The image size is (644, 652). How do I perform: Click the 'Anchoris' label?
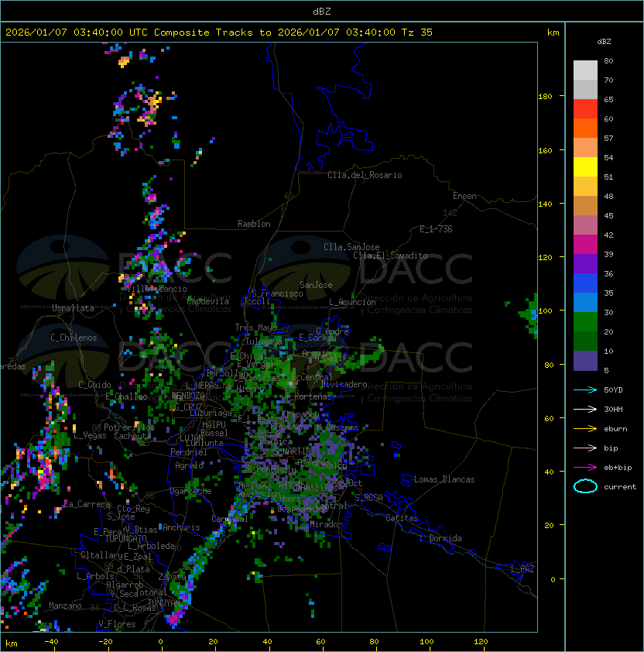coord(181,527)
